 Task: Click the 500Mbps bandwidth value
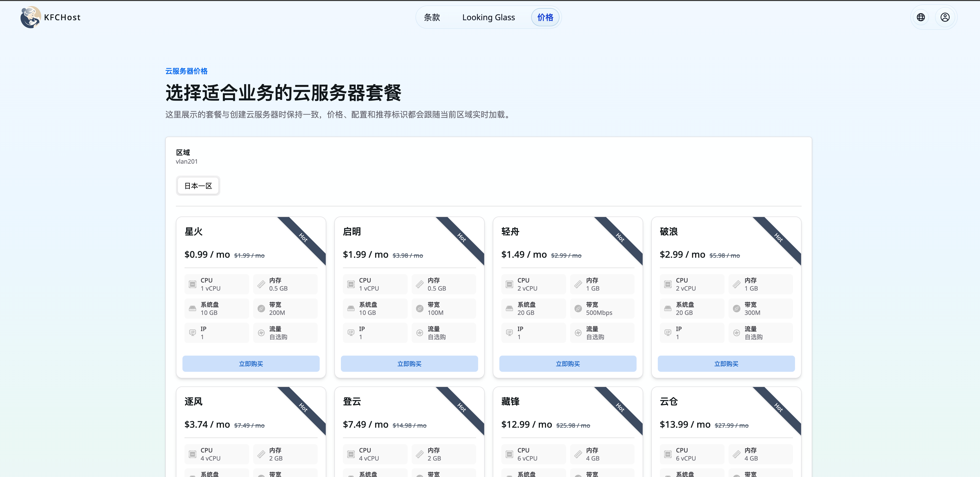click(x=599, y=313)
